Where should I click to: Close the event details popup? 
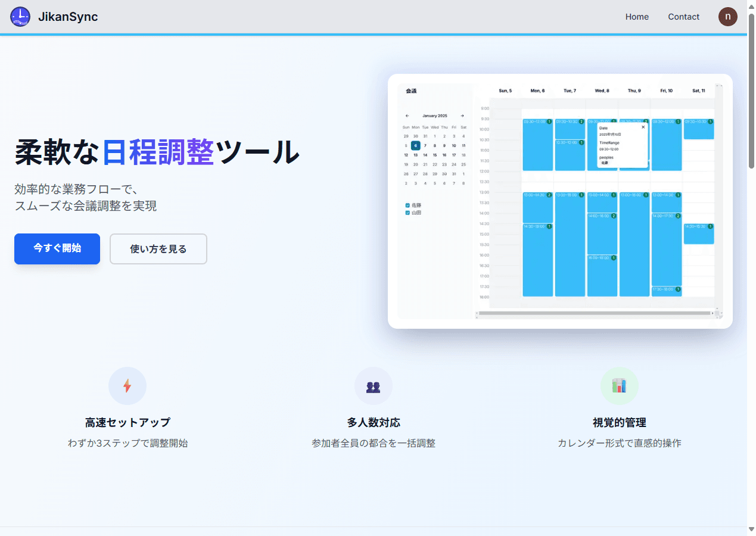click(643, 127)
